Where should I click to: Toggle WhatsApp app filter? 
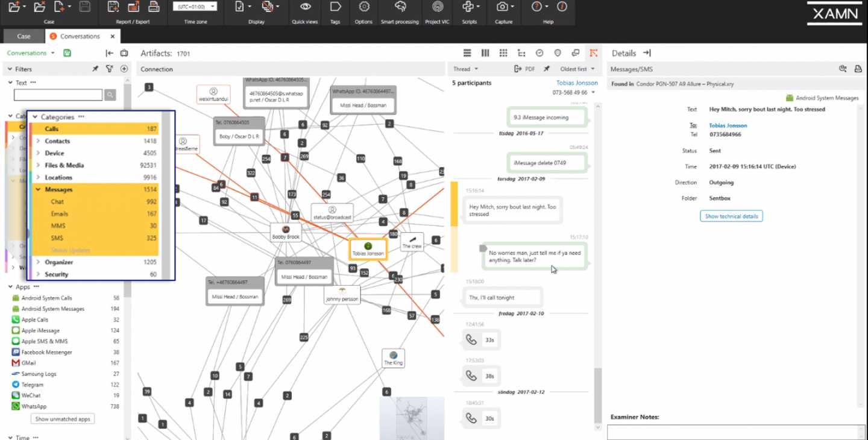point(66,406)
